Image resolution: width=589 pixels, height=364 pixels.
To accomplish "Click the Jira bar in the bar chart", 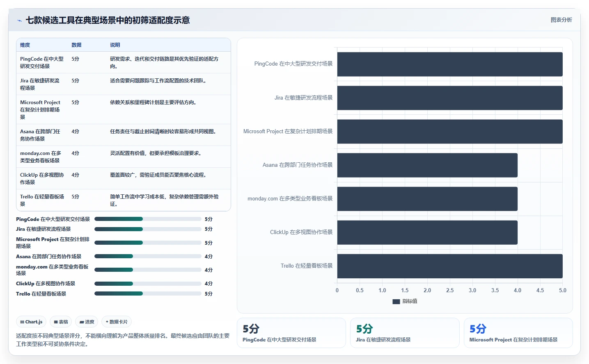I will point(450,98).
